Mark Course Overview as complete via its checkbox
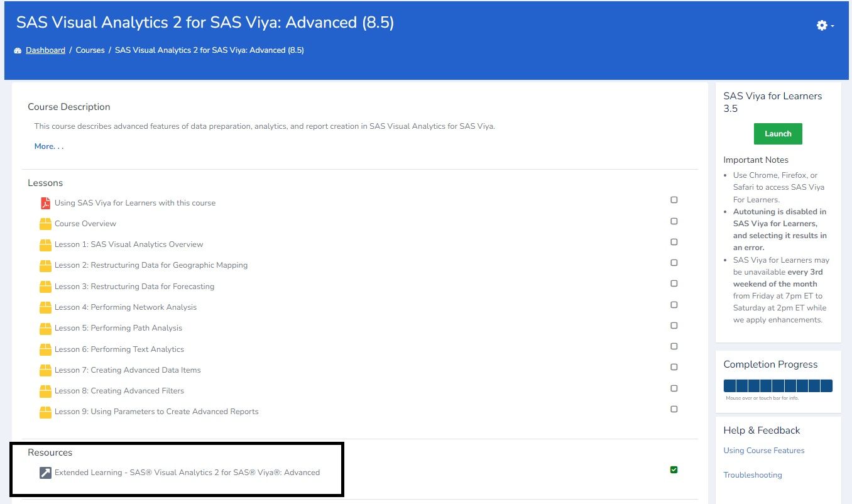The width and height of the screenshot is (852, 504). (674, 221)
